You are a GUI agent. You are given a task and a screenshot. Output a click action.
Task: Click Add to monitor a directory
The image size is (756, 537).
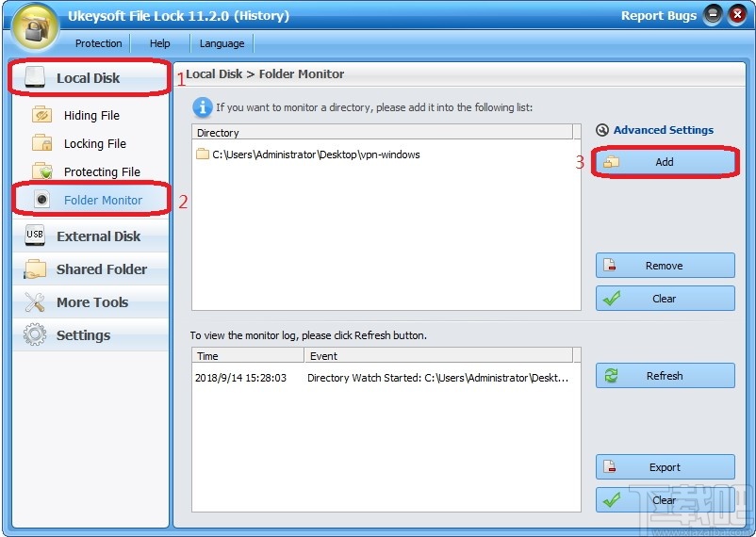tap(666, 162)
